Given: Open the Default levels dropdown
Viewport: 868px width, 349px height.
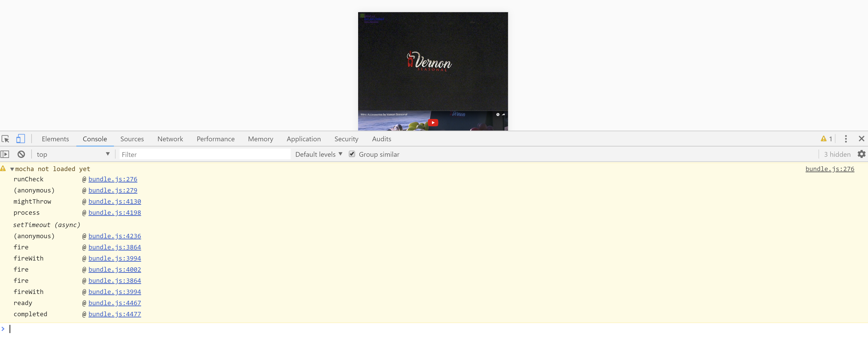Looking at the screenshot, I should (319, 154).
